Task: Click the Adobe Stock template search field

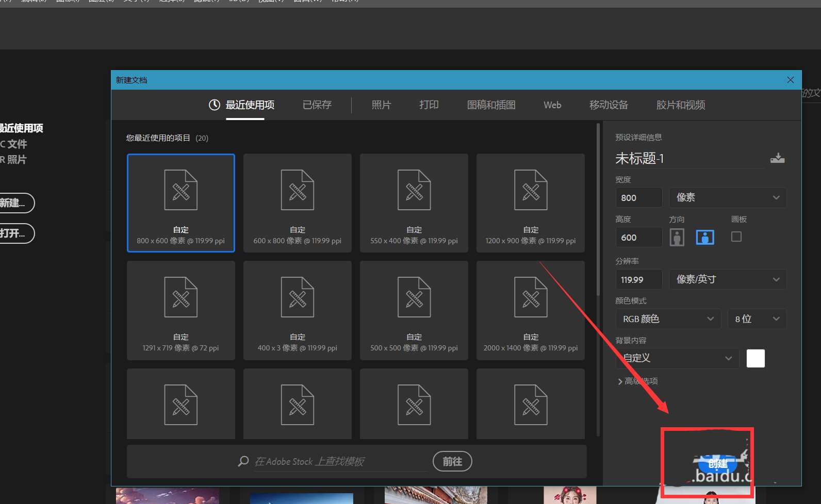Action: tap(340, 462)
